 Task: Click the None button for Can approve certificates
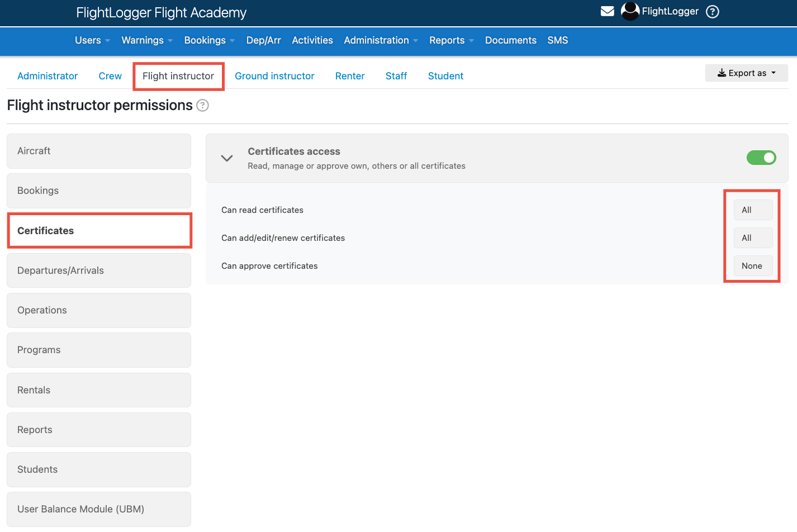coord(752,265)
